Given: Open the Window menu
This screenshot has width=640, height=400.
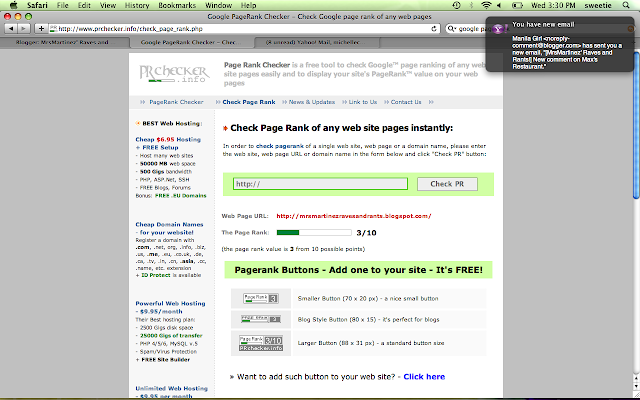Looking at the screenshot, I should pos(218,5).
